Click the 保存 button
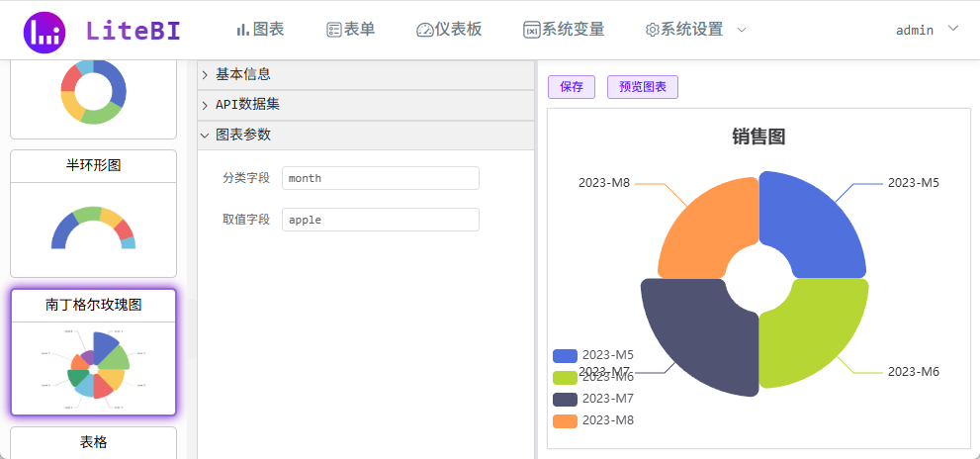Screen dimensions: 980x459 [x=572, y=87]
